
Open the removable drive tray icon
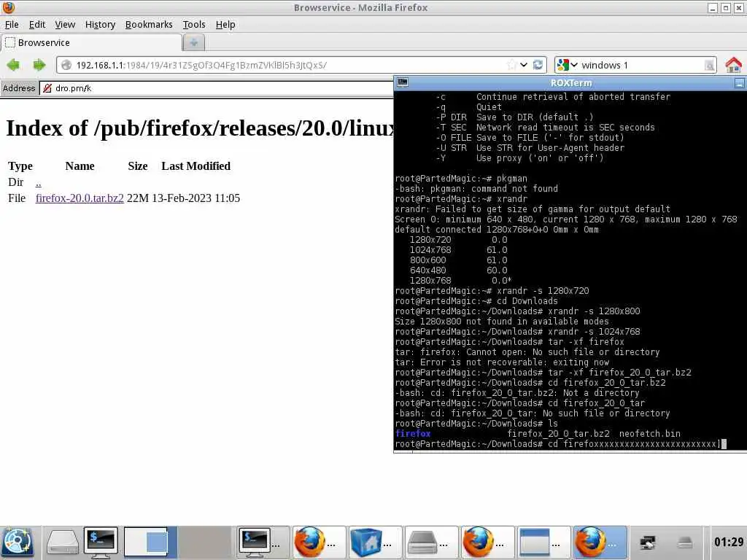(x=685, y=542)
